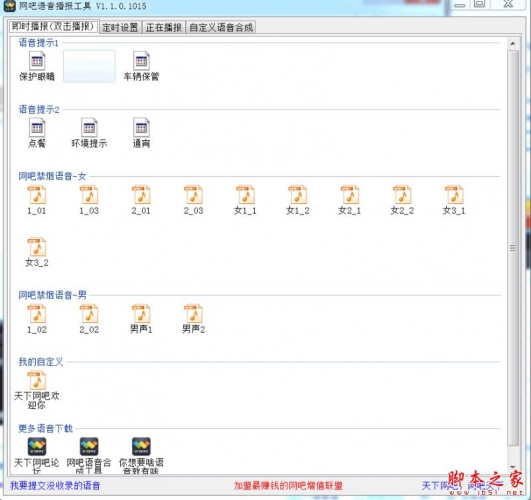Click the 加盟最赚钱的网吧增值联盟 link

coord(288,485)
